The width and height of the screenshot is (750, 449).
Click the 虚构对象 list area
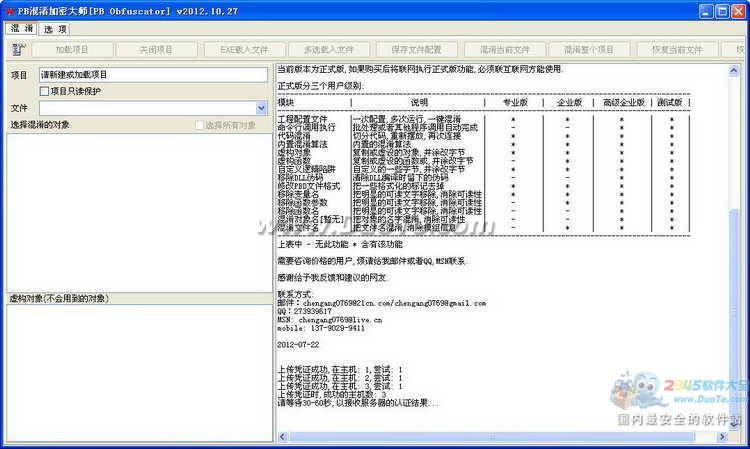[x=139, y=373]
